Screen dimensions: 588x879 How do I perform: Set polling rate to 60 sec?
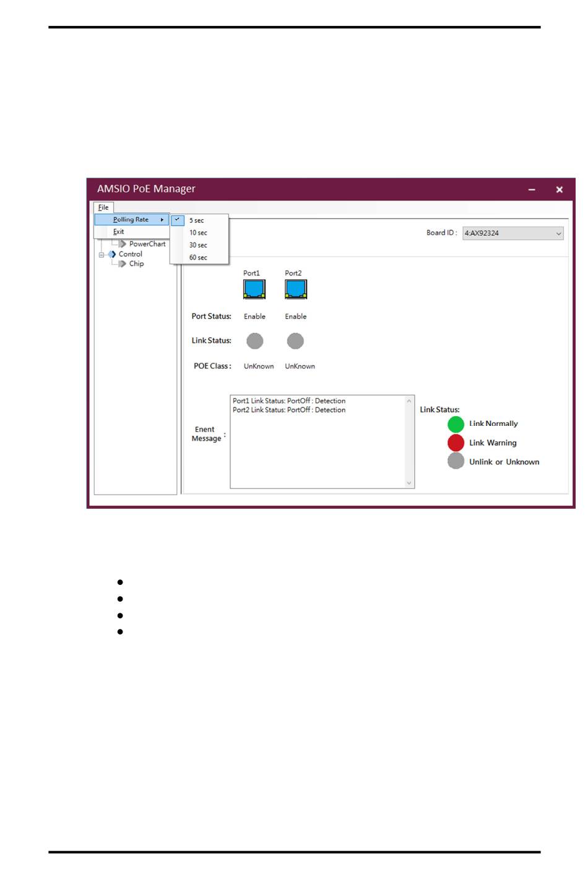point(199,258)
